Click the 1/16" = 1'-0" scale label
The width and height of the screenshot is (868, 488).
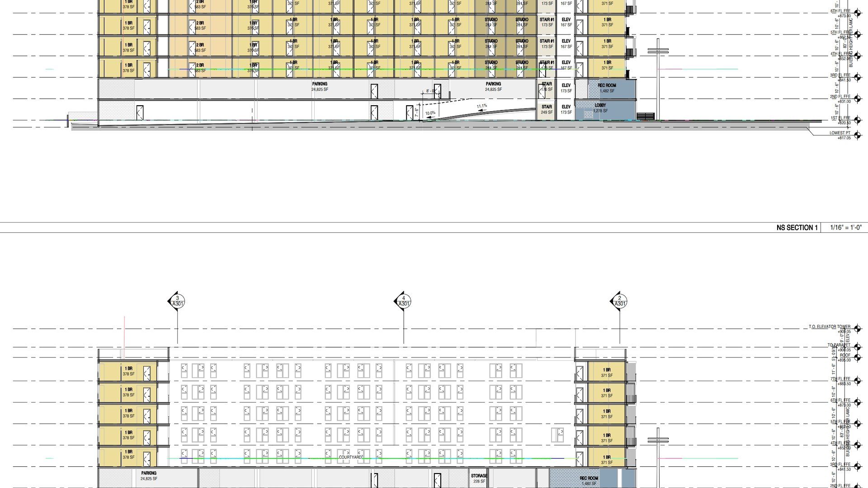[x=845, y=228]
